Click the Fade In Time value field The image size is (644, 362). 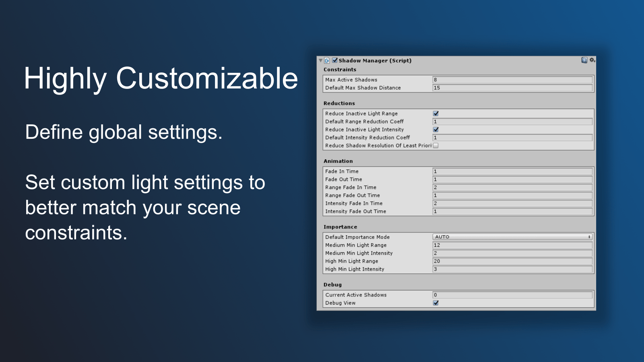click(512, 171)
